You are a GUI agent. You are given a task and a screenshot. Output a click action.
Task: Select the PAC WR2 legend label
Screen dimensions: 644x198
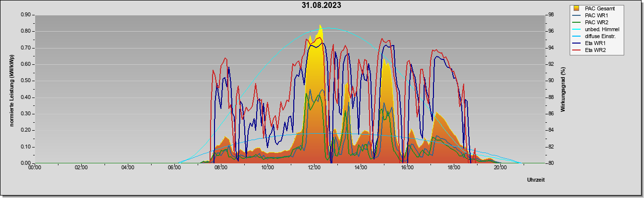tap(596, 22)
